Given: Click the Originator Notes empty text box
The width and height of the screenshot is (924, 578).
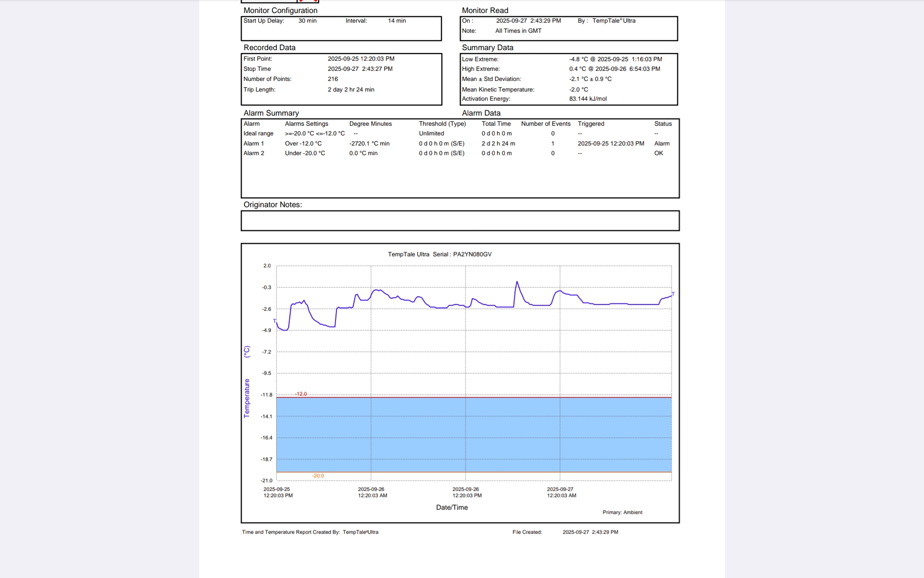Looking at the screenshot, I should tap(460, 221).
